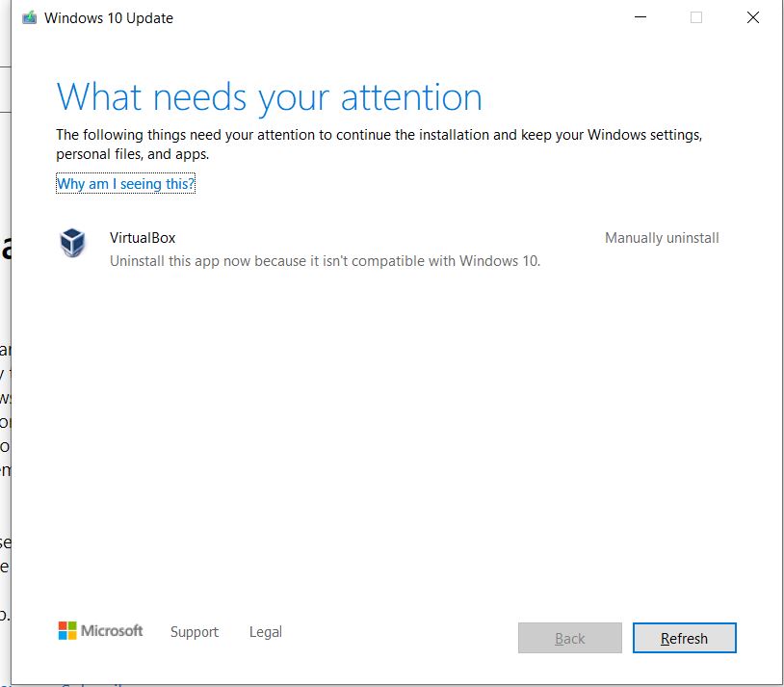Click the greyed-out Back button
The height and width of the screenshot is (687, 784).
[570, 638]
